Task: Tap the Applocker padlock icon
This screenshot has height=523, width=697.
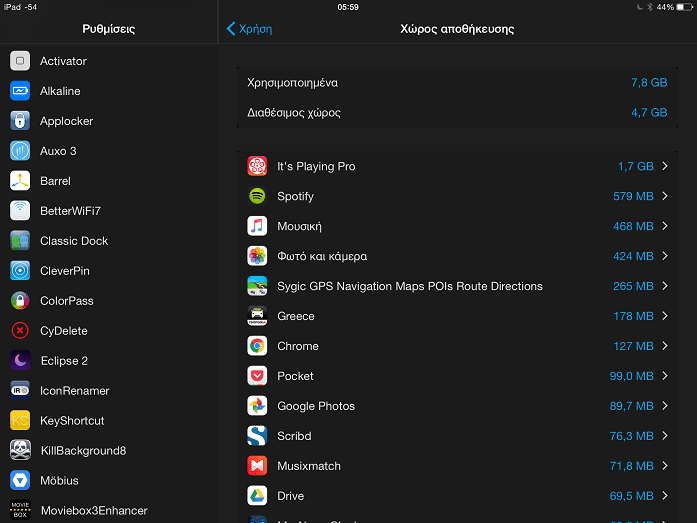Action: click(20, 121)
